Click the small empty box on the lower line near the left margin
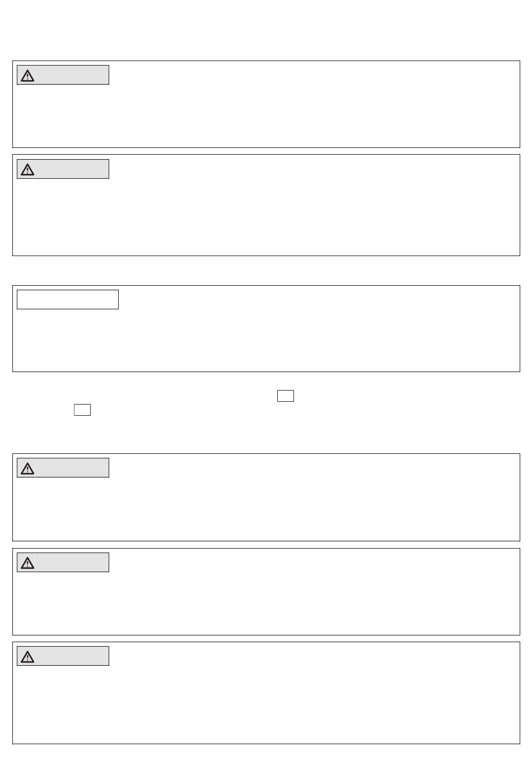 click(x=82, y=410)
